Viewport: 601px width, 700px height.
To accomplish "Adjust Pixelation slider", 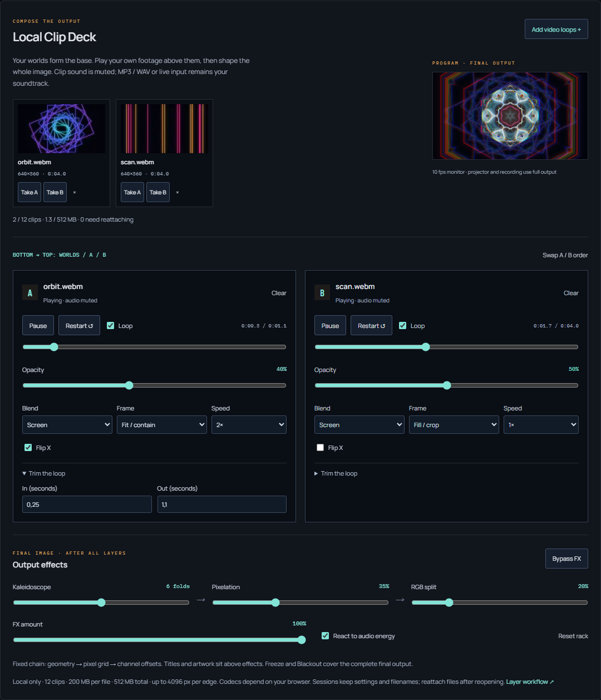I will 300,603.
